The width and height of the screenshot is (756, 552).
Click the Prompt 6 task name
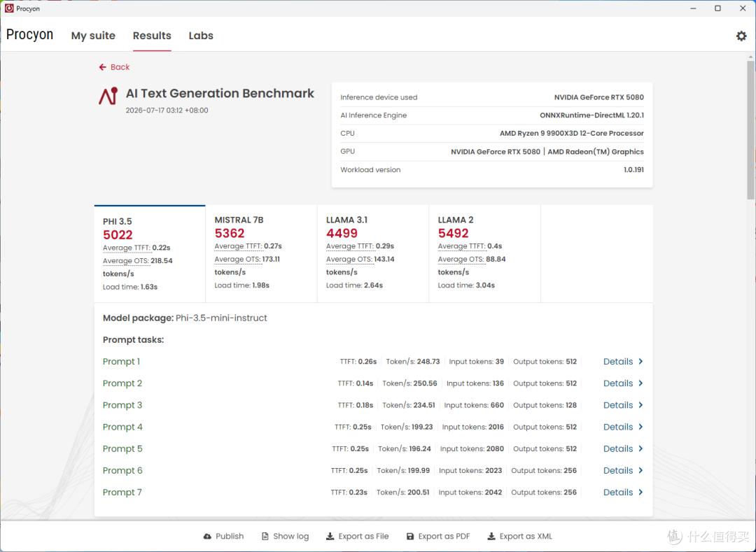[x=122, y=470]
